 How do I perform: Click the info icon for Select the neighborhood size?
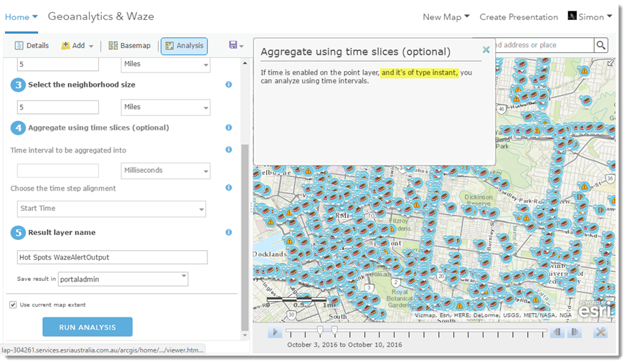click(x=229, y=85)
